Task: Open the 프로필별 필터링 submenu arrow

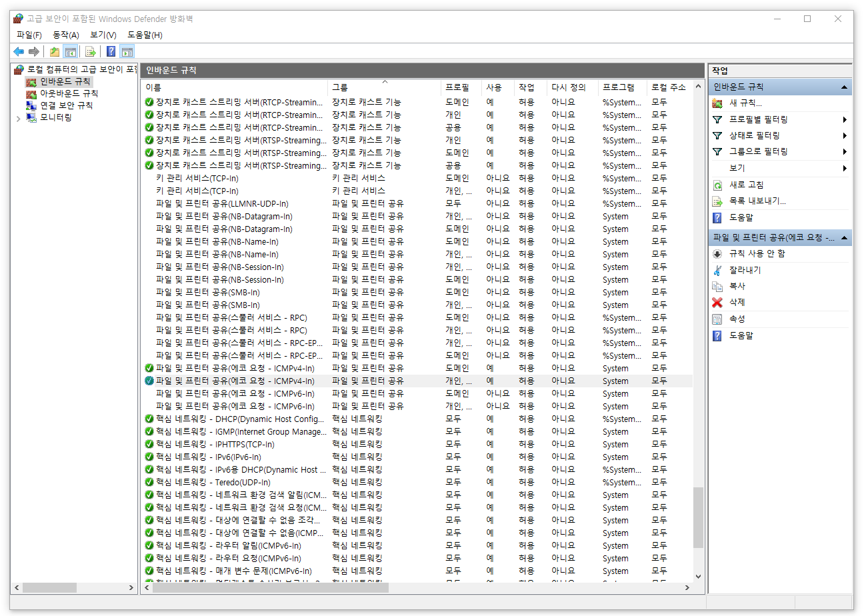Action: 845,120
